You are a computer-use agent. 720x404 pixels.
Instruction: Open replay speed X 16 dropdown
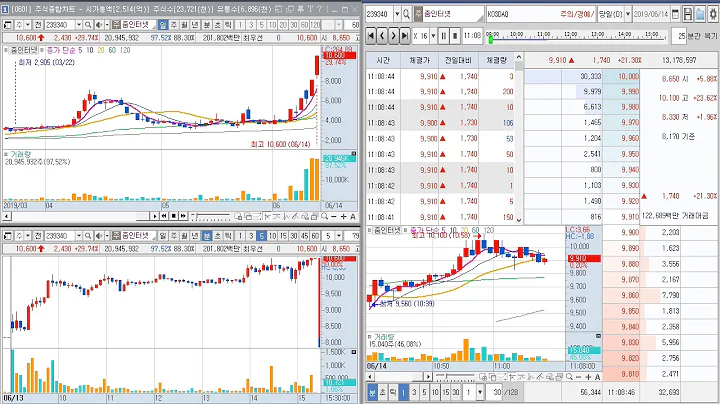point(433,35)
